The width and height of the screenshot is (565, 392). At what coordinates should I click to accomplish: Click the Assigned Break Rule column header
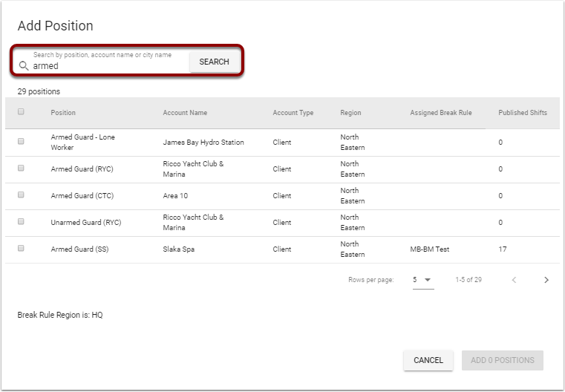[441, 113]
